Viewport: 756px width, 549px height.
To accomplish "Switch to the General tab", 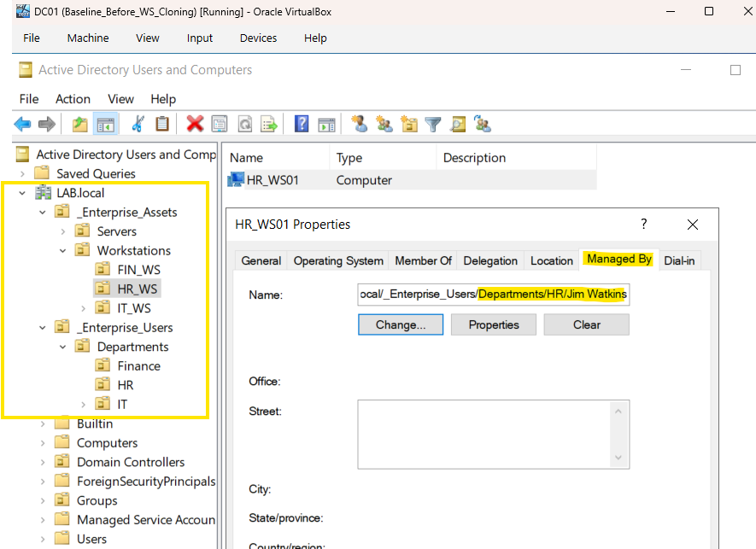I will click(261, 260).
